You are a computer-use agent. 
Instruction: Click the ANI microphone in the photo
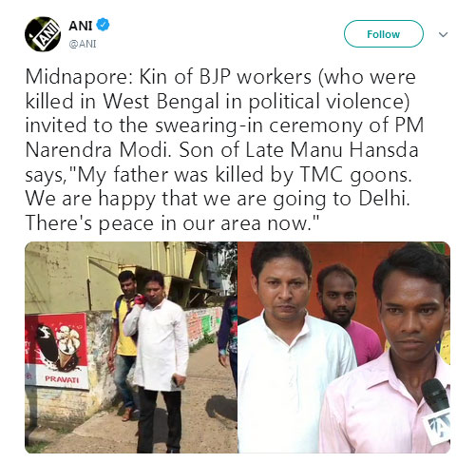pos(437,409)
